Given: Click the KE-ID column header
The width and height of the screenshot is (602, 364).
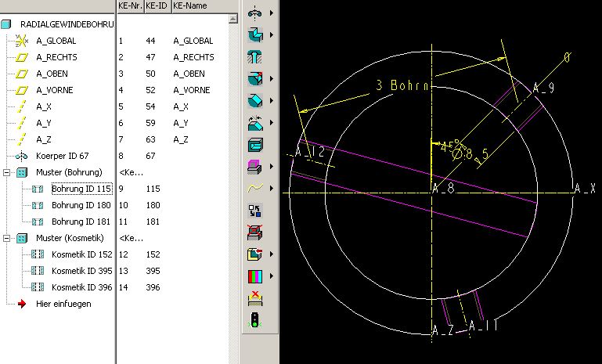Looking at the screenshot, I should click(158, 5).
